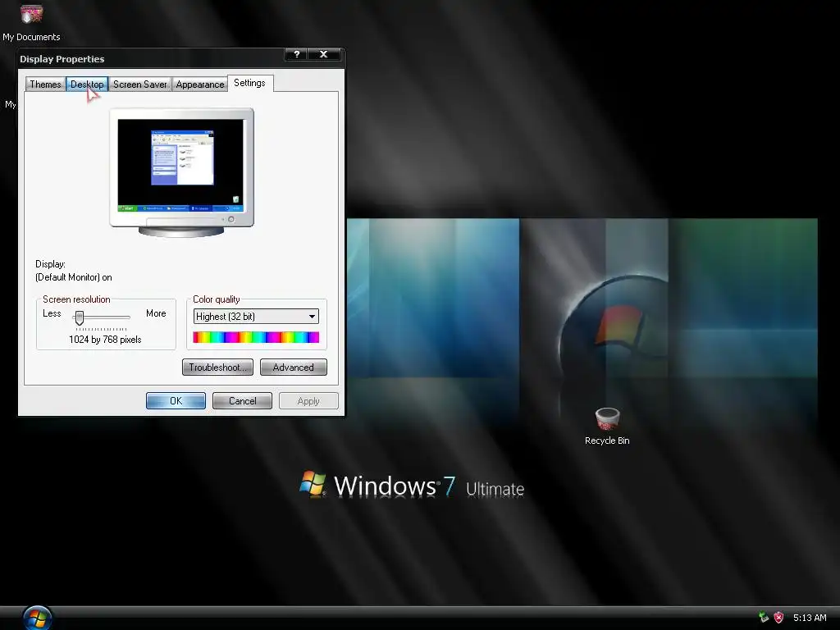Click the Screen resolution slider handle
The width and height of the screenshot is (840, 630).
click(x=80, y=317)
